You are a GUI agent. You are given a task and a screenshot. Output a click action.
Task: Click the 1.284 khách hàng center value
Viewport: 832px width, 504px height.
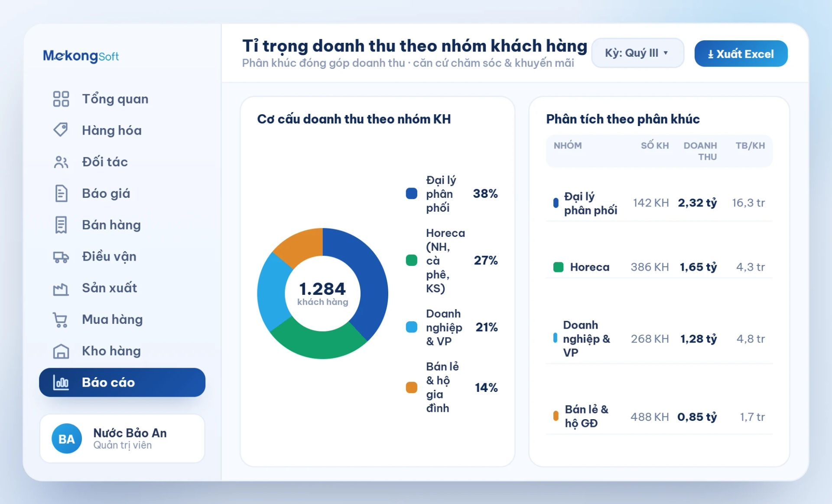[x=322, y=293]
